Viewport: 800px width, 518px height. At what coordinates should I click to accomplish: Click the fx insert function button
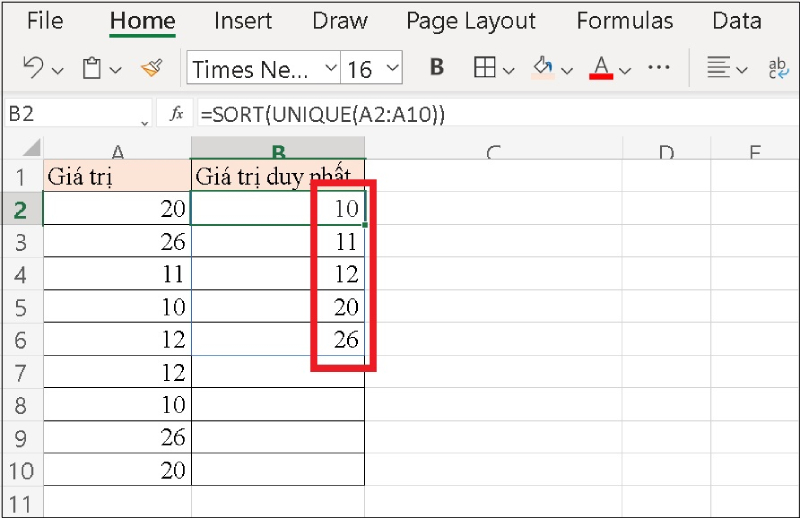click(176, 114)
